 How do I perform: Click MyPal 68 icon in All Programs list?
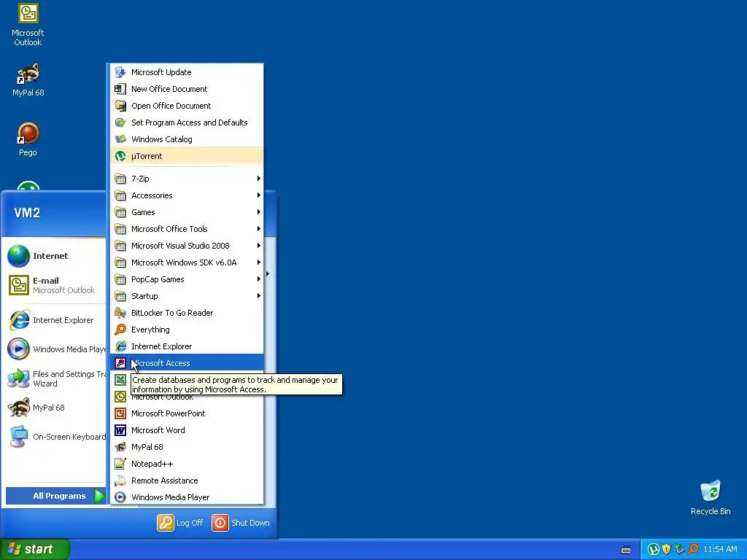(x=120, y=447)
